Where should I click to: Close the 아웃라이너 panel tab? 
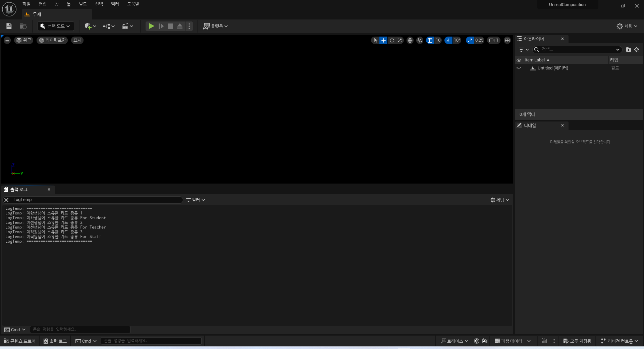click(562, 39)
